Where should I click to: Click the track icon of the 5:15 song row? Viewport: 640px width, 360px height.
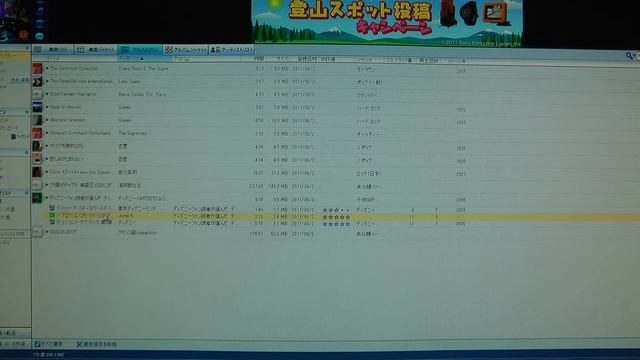click(52, 222)
